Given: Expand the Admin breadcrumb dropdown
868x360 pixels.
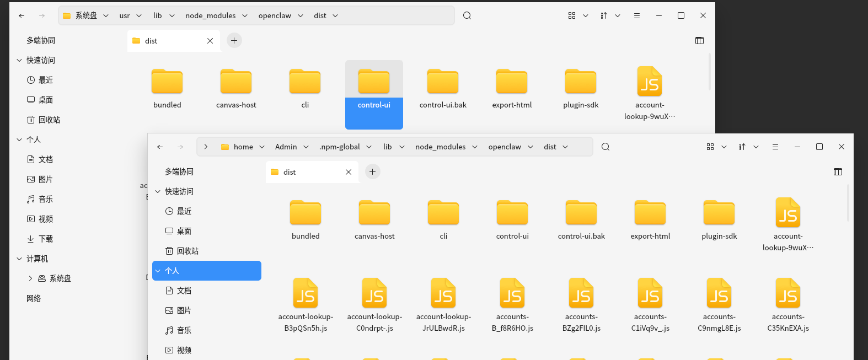Looking at the screenshot, I should pyautogui.click(x=306, y=147).
